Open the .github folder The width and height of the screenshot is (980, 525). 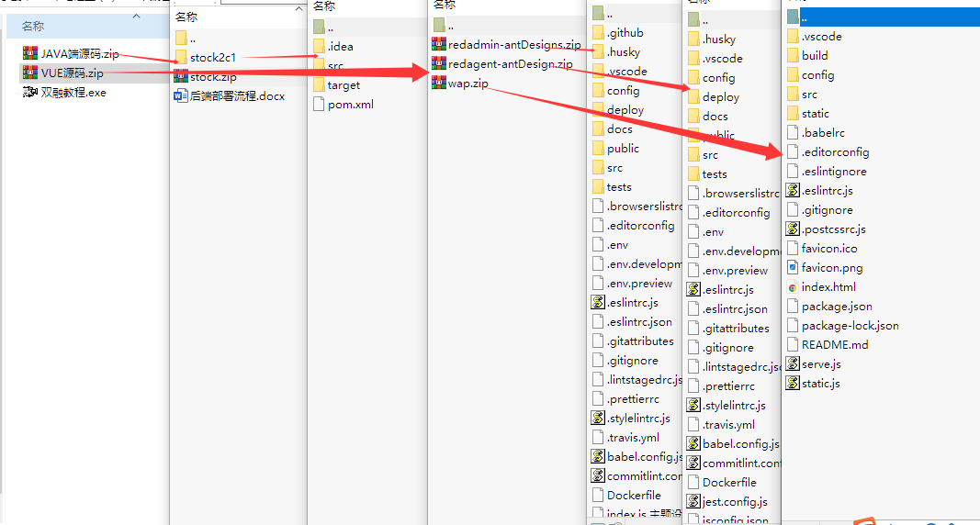[x=618, y=32]
